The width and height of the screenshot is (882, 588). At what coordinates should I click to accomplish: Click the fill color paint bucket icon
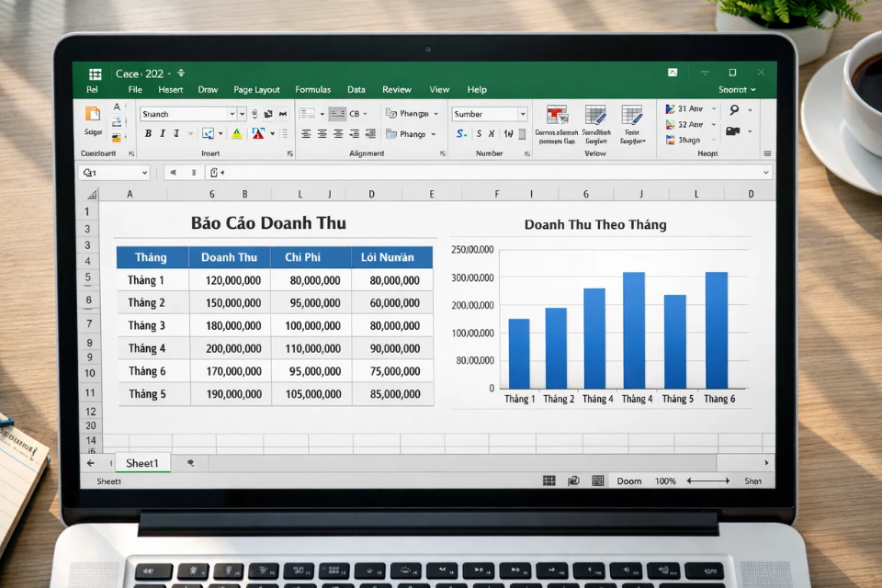point(209,133)
